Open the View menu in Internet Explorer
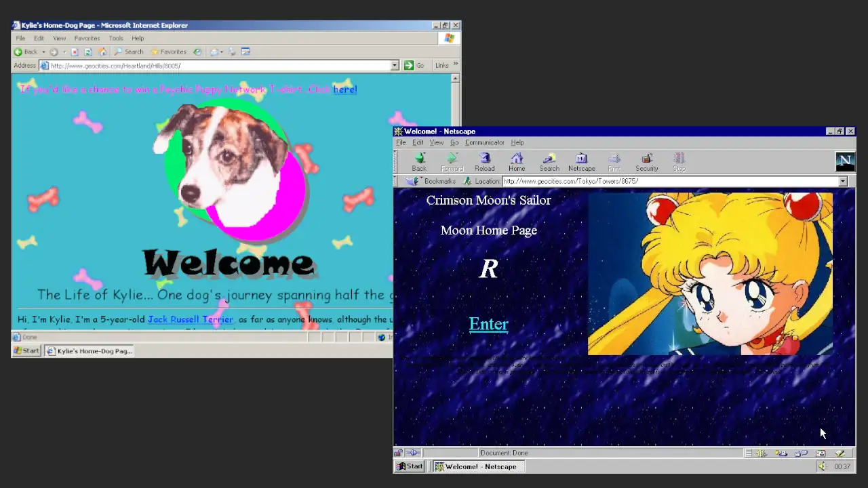This screenshot has width=868, height=488. pyautogui.click(x=59, y=38)
